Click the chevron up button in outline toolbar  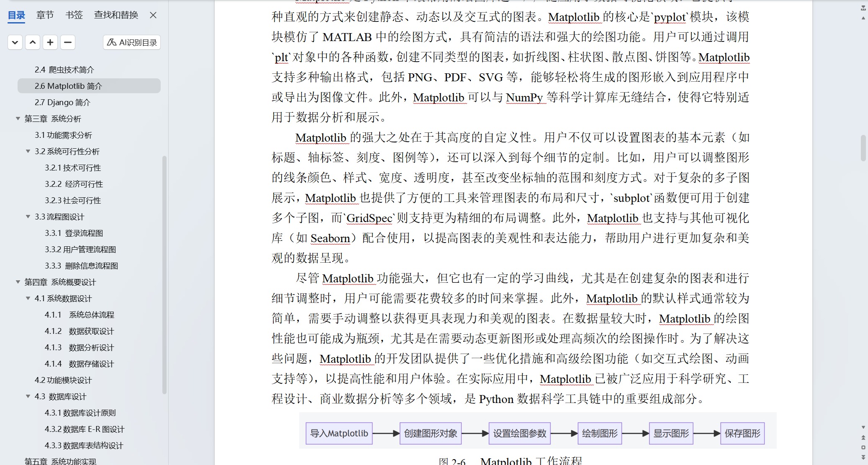coord(33,42)
